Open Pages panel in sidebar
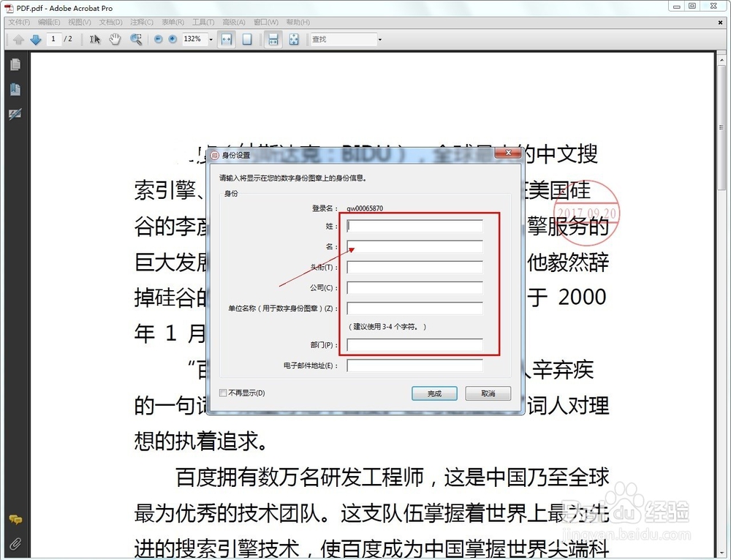This screenshot has width=731, height=560. tap(15, 64)
